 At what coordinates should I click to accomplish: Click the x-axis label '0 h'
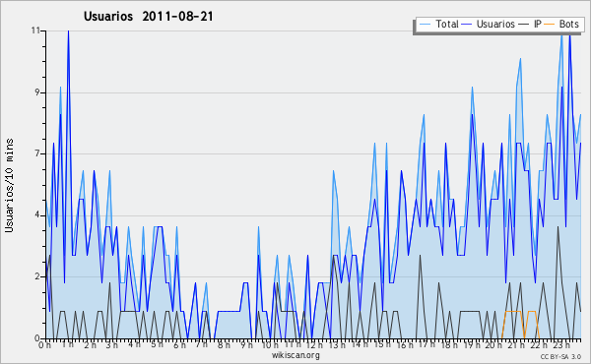45,344
